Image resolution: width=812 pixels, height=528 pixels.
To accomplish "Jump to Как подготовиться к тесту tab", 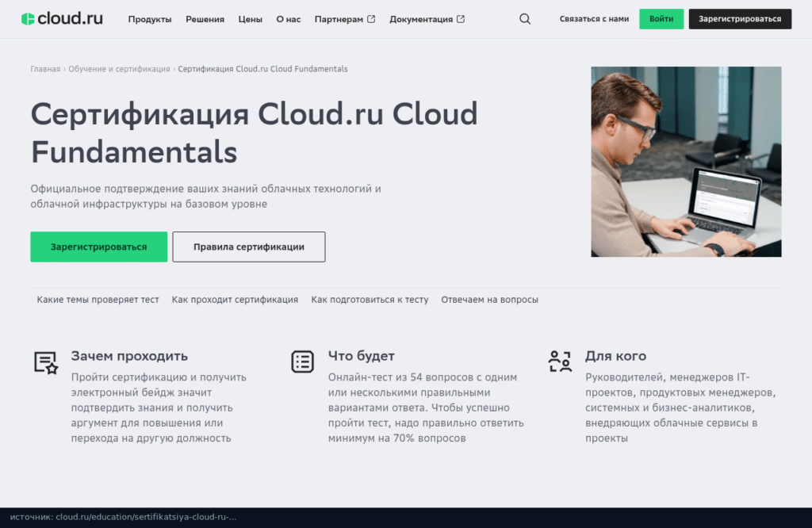I will click(x=370, y=300).
